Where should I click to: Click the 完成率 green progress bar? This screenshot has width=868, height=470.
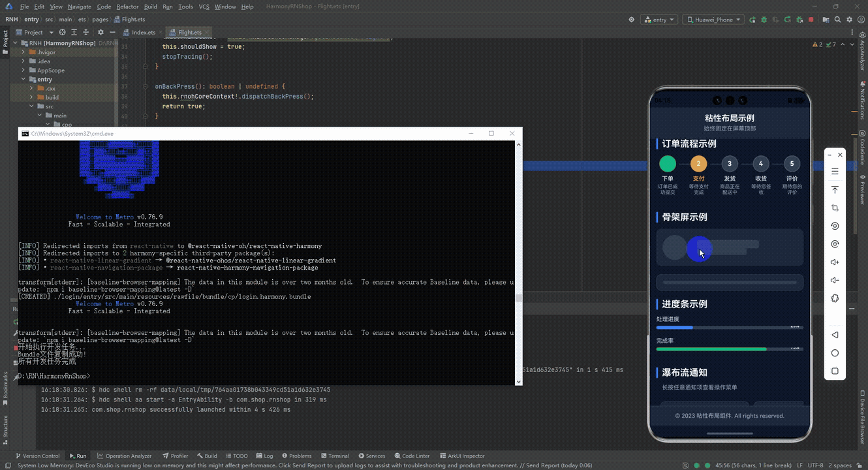click(730, 349)
